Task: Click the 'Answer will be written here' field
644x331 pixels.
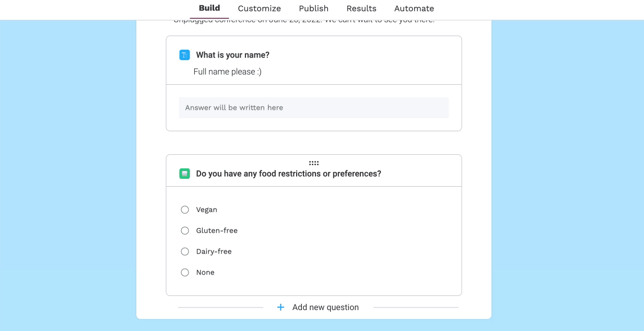Action: (x=314, y=108)
